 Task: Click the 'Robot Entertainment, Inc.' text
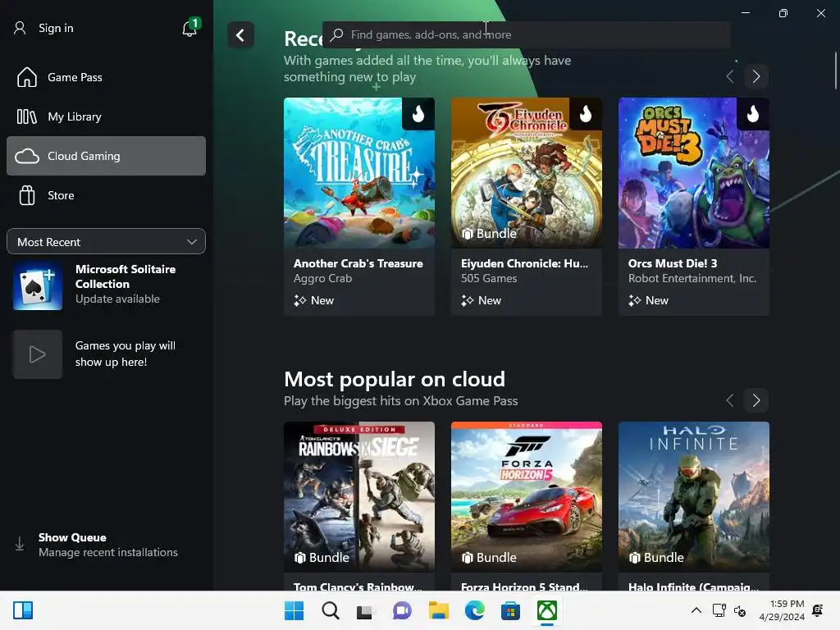[x=692, y=279]
